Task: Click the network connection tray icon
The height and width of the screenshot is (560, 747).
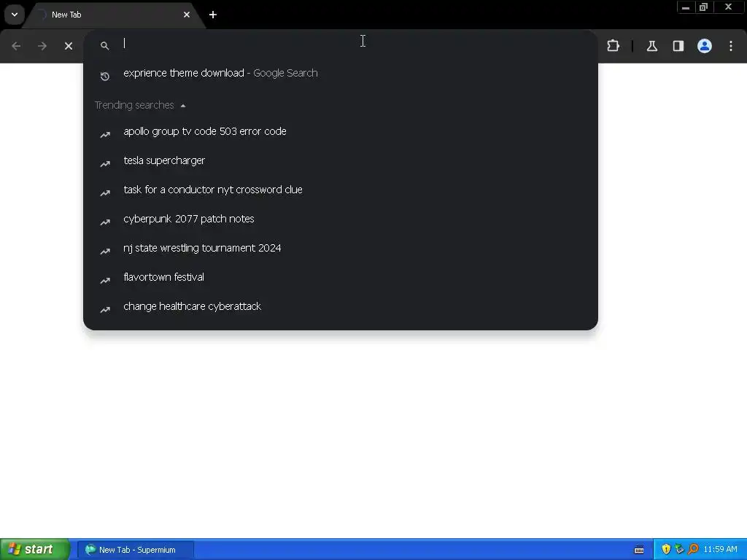Action: pyautogui.click(x=679, y=550)
